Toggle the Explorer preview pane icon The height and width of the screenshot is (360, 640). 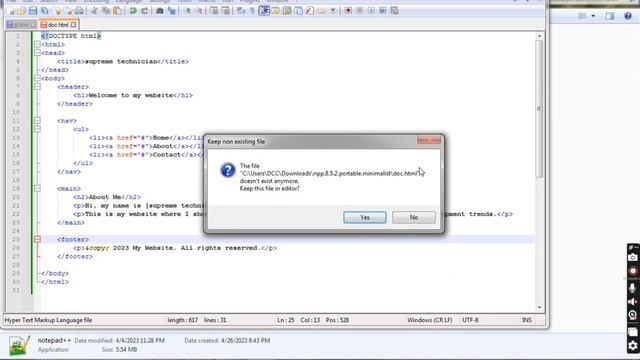pyautogui.click(x=610, y=16)
